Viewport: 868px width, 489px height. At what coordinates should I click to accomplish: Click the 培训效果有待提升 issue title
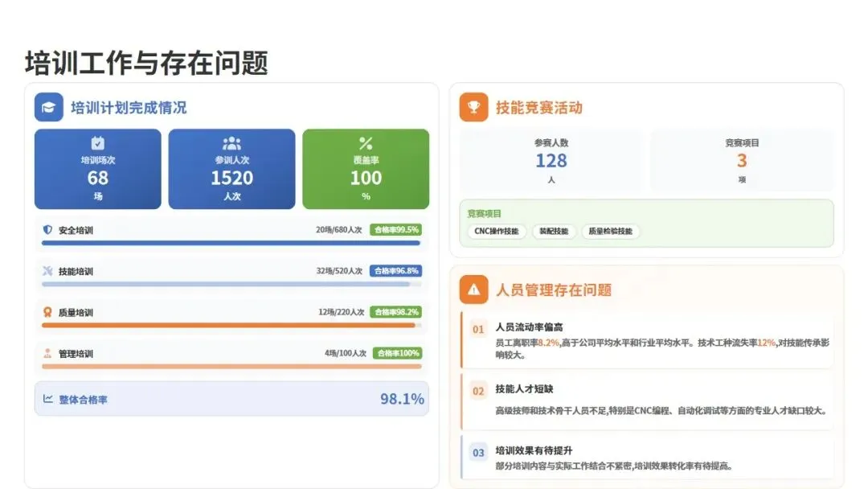534,450
